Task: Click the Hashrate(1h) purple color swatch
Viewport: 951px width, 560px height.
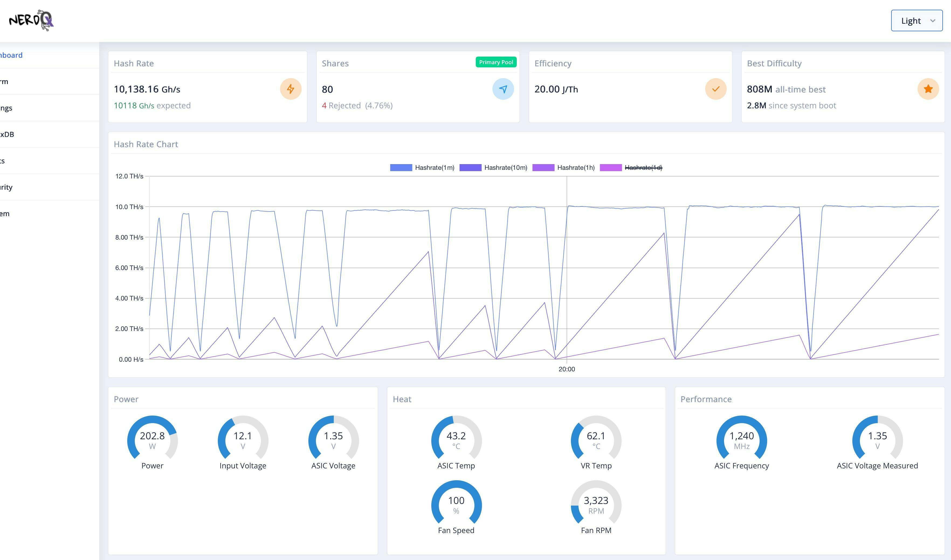Action: (x=543, y=168)
